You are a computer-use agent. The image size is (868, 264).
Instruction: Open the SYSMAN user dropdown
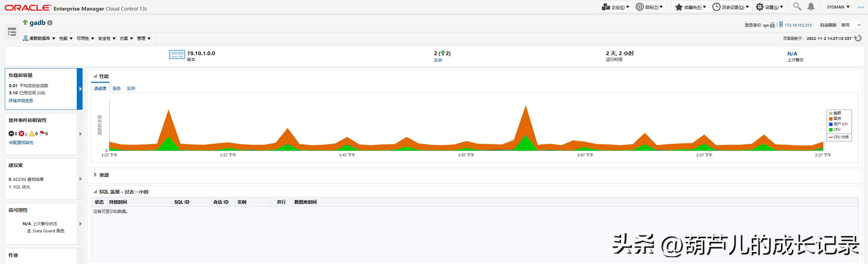(x=838, y=7)
